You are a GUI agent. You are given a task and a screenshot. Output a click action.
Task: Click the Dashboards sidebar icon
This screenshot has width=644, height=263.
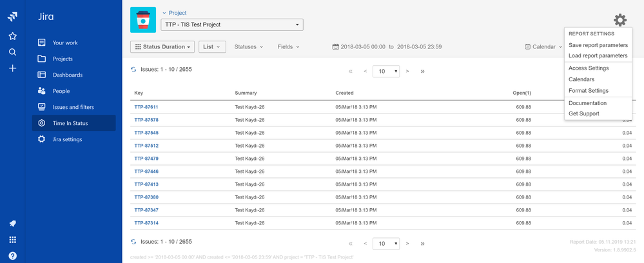(41, 75)
